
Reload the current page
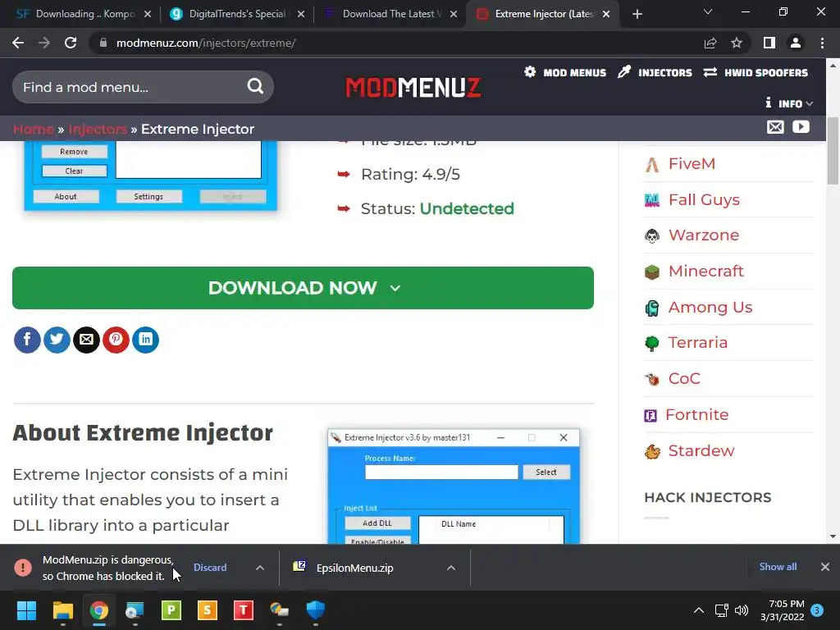71,43
